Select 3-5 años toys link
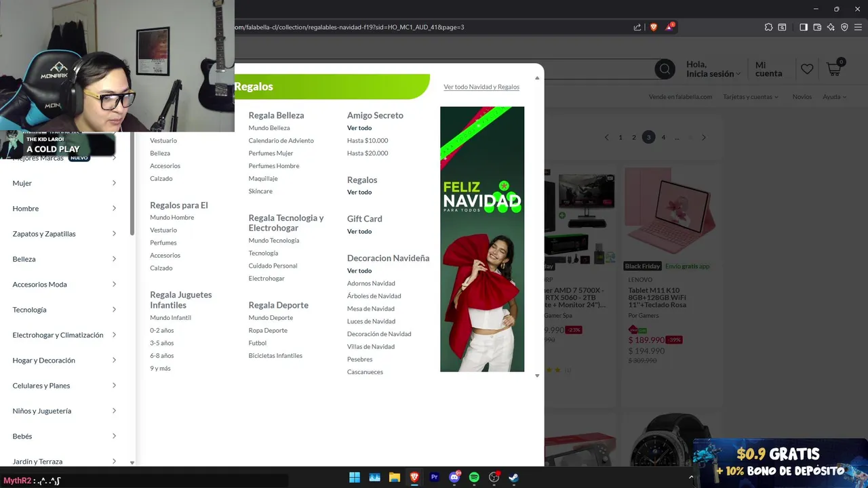Image resolution: width=868 pixels, height=488 pixels. point(161,343)
